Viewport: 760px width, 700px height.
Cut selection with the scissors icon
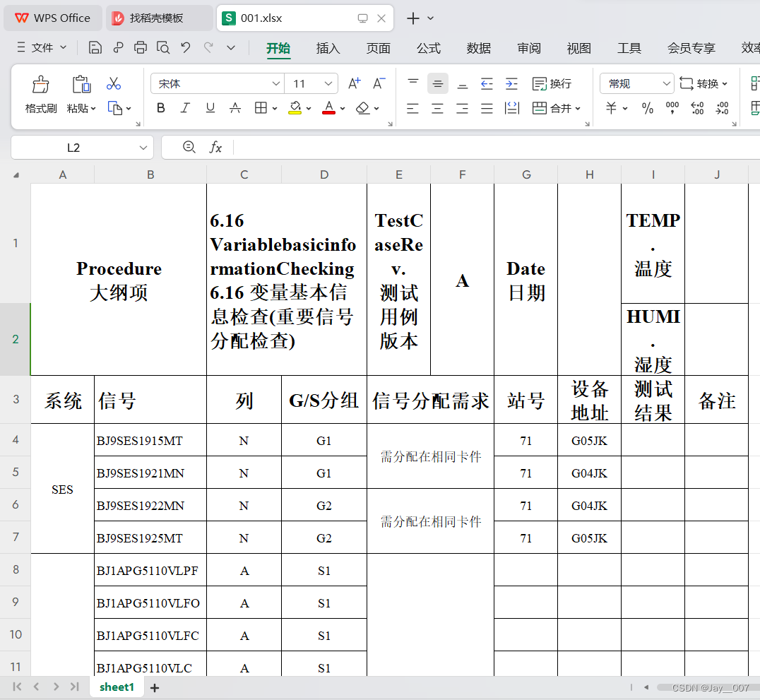pos(114,84)
